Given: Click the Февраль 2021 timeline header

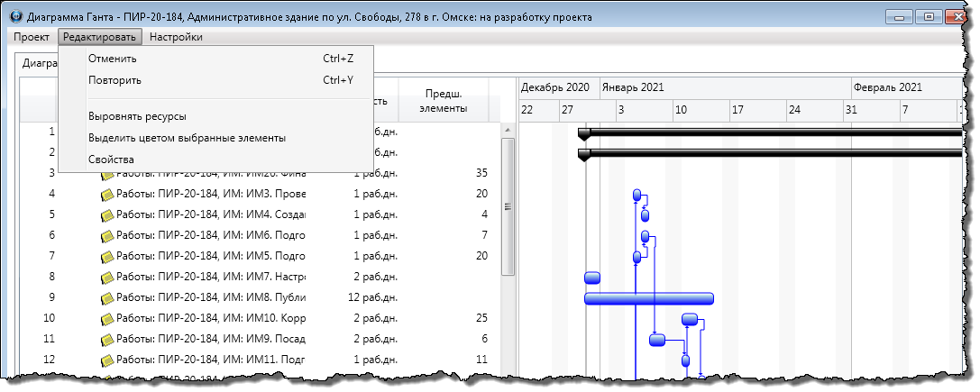Looking at the screenshot, I should [x=887, y=87].
